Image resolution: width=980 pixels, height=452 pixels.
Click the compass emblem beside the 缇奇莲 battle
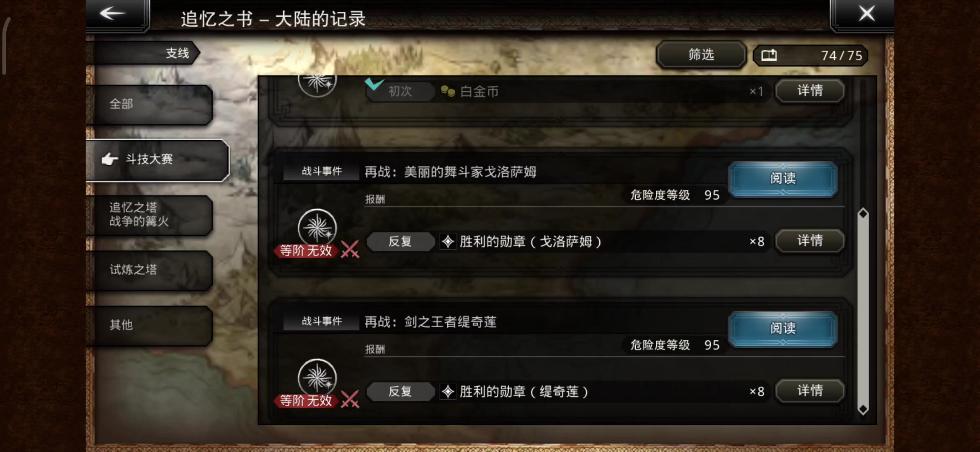tap(317, 378)
